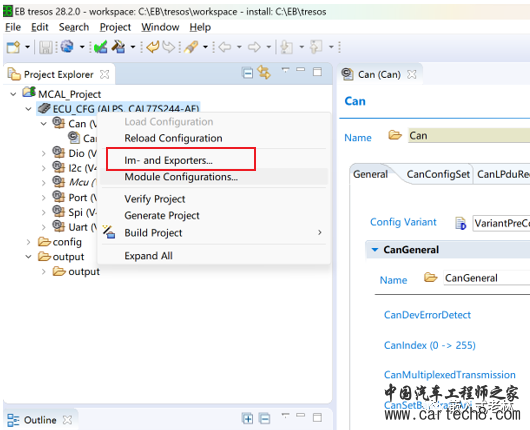The height and width of the screenshot is (430, 530).
Task: Click the Forward navigation arrow icon
Action: pos(254,47)
